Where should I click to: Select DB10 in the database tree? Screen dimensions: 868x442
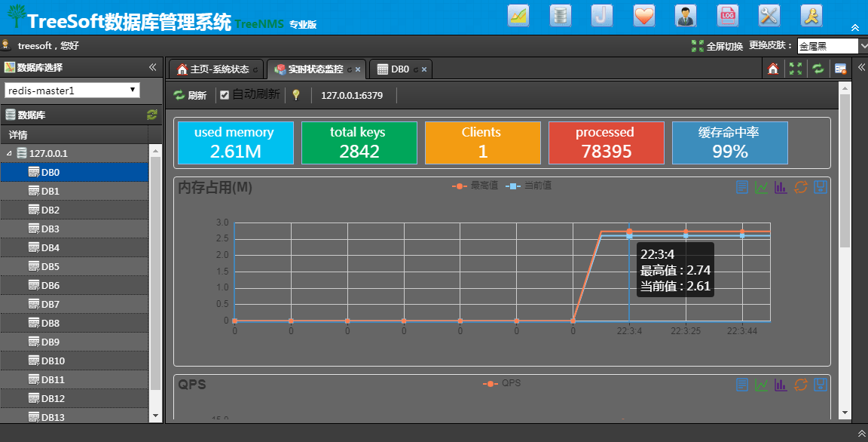[74, 361]
